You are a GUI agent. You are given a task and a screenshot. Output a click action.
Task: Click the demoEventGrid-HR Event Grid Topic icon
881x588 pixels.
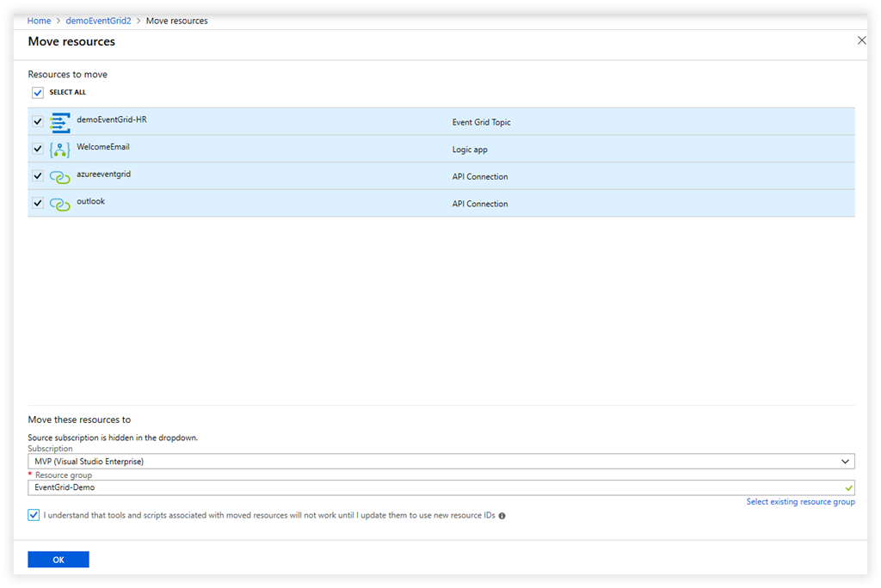point(59,122)
